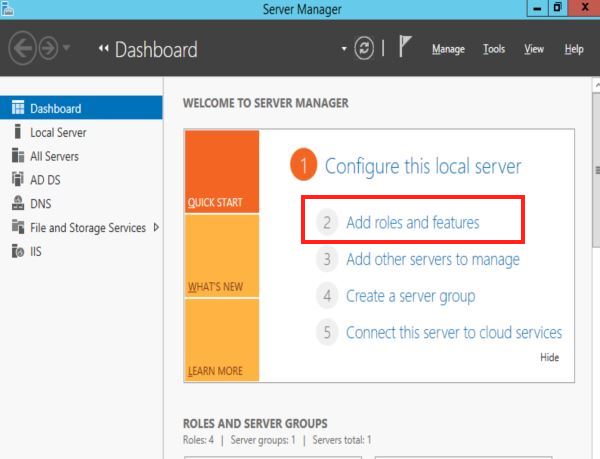Image resolution: width=600 pixels, height=459 pixels.
Task: Refresh the dashboard with the refresh icon
Action: tap(364, 48)
